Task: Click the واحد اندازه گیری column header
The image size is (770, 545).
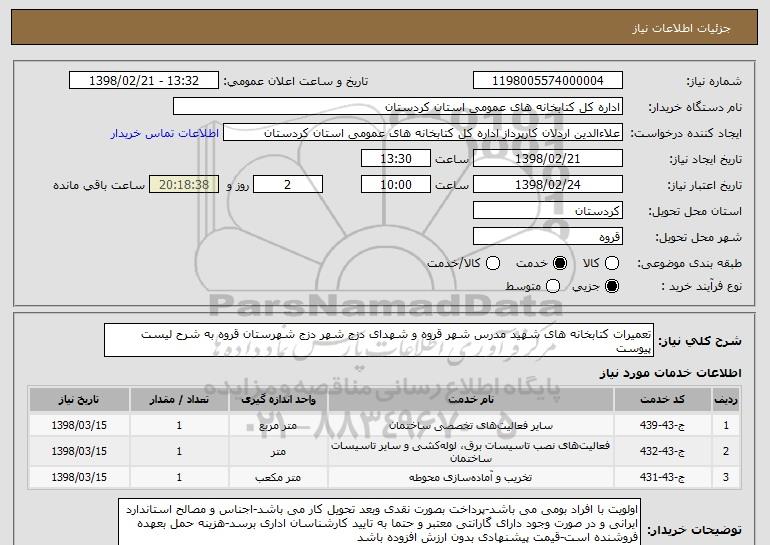Action: tap(278, 400)
